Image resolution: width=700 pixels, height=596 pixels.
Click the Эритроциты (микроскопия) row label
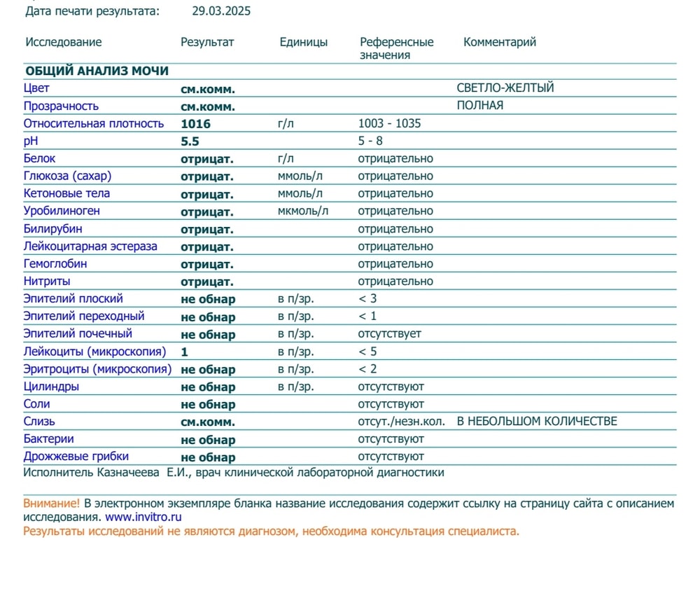(97, 369)
